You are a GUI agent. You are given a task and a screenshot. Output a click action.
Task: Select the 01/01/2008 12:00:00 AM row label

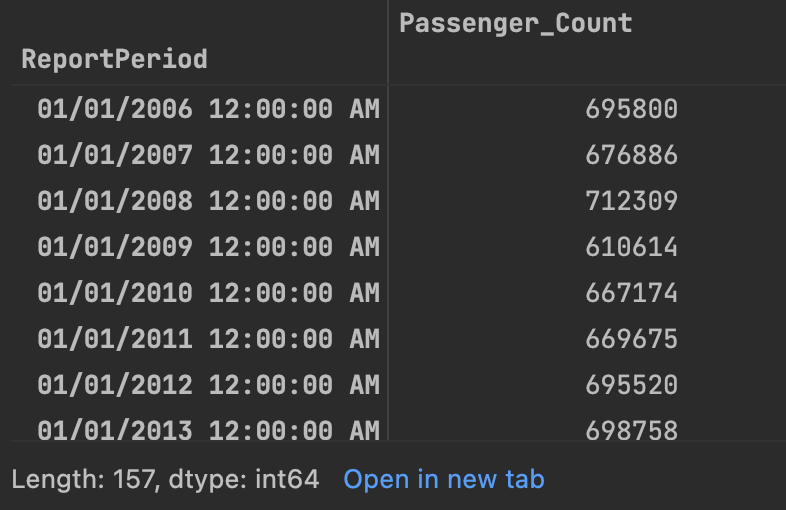click(x=209, y=201)
